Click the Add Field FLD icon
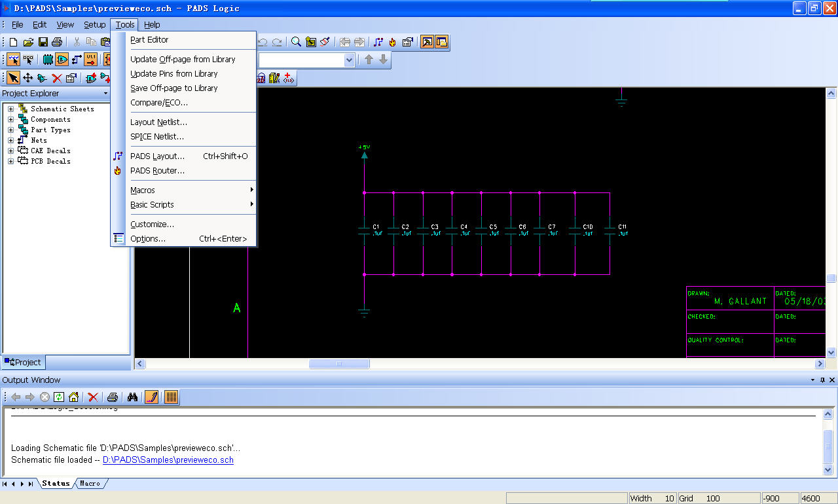 pos(289,78)
